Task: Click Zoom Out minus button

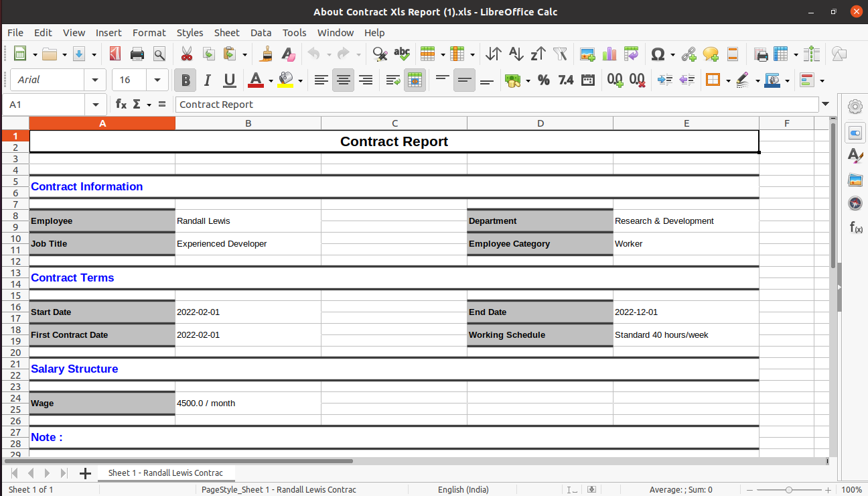Action: click(750, 489)
